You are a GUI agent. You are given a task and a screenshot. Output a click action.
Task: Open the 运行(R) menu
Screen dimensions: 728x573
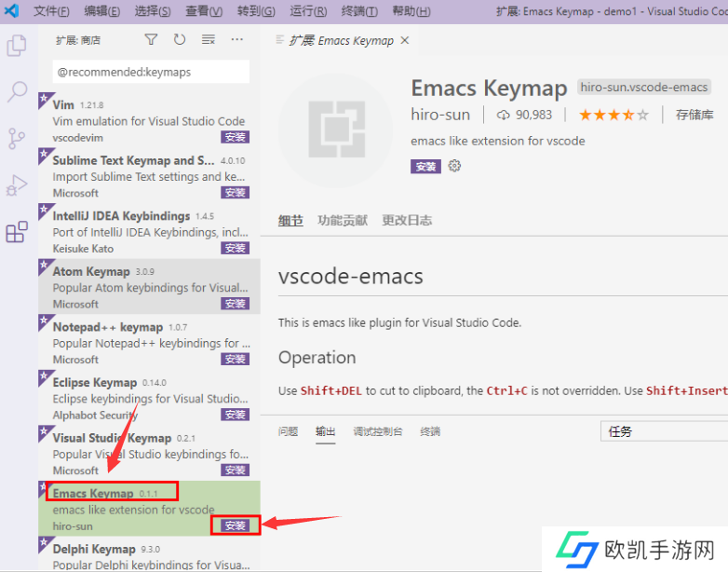308,10
